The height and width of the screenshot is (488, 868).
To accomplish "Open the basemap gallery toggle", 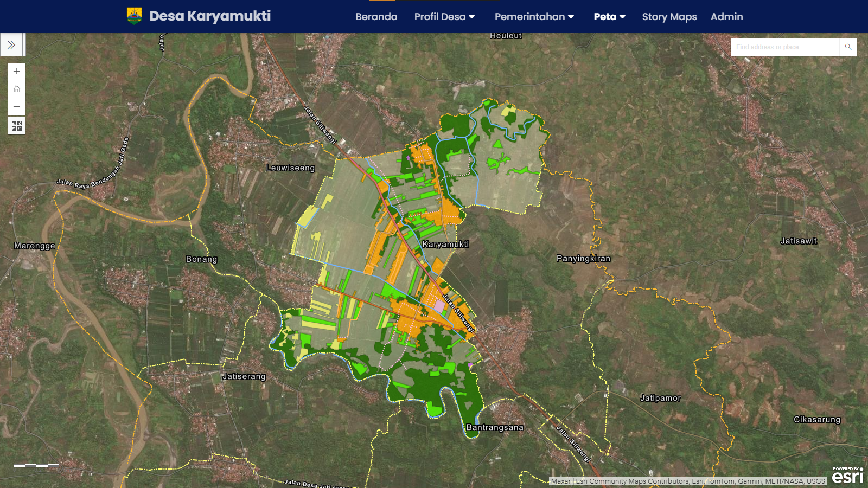I will click(x=17, y=126).
